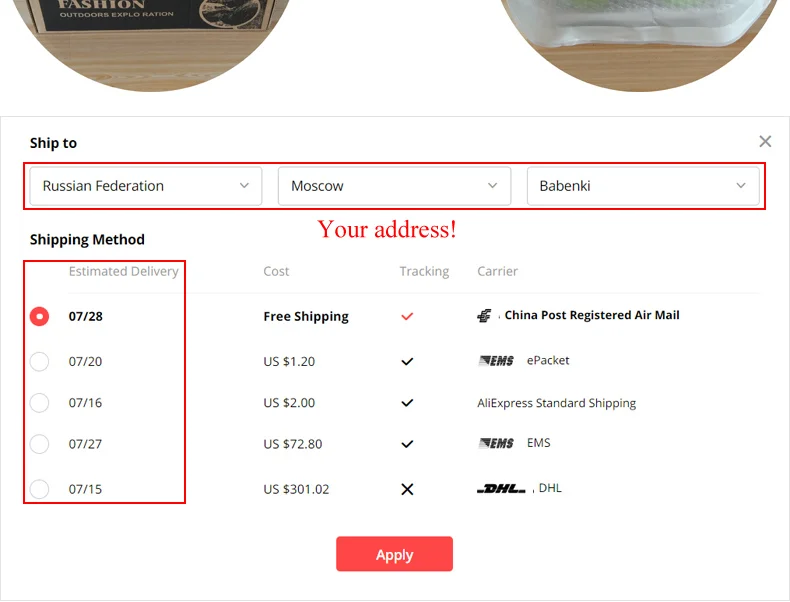The image size is (790, 602).
Task: Select the 07/28 free shipping radio button
Action: click(39, 316)
